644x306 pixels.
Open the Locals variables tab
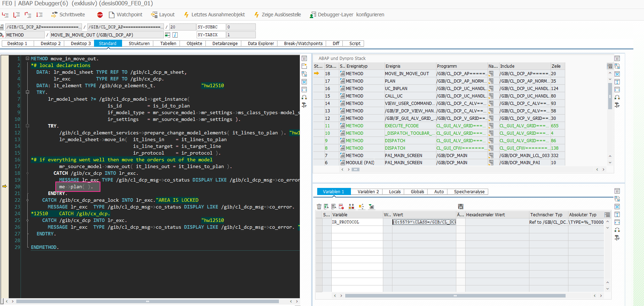(x=395, y=192)
